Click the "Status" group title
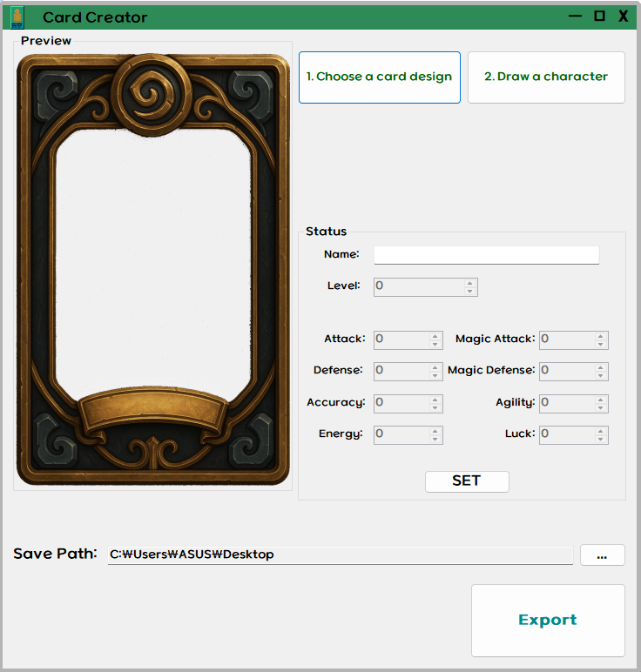This screenshot has width=641, height=672. [327, 232]
